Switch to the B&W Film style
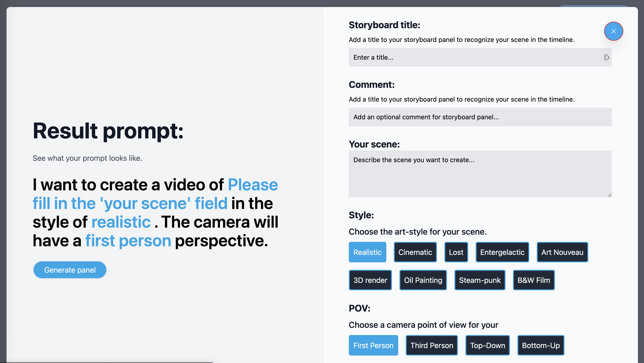644x363 pixels. pos(533,280)
